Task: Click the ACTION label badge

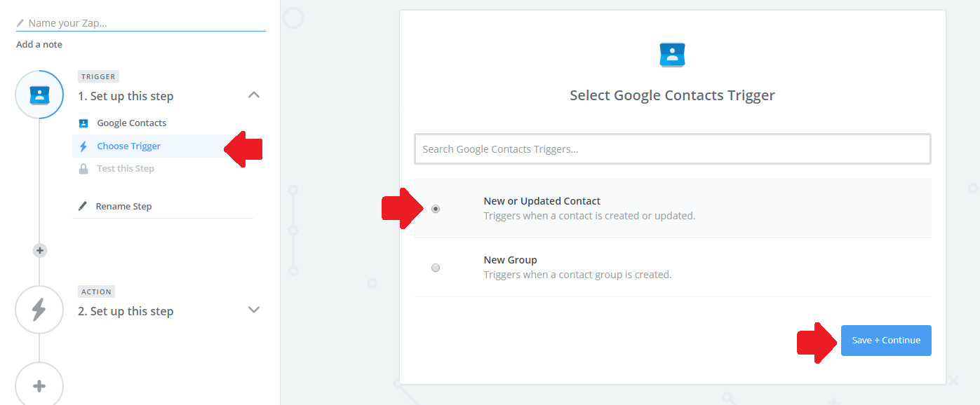Action: coord(96,291)
